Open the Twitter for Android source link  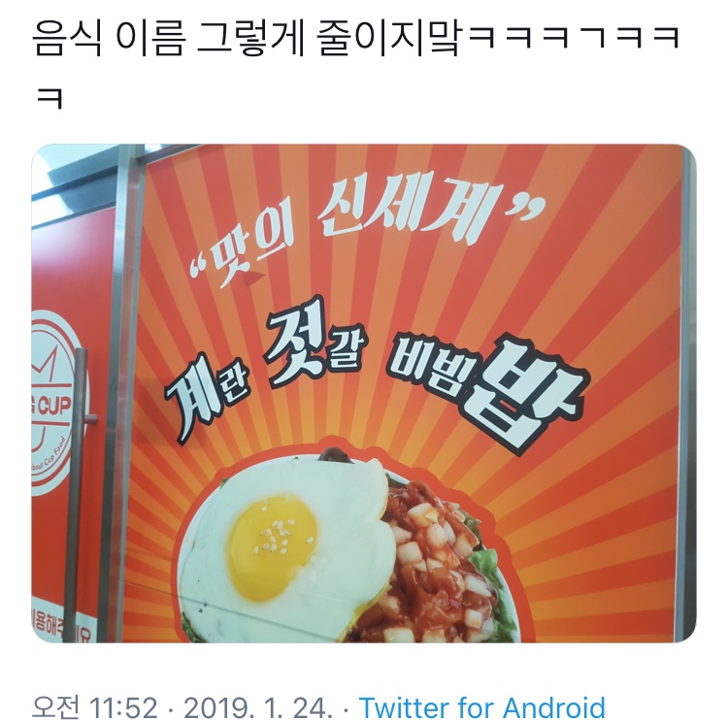click(481, 707)
